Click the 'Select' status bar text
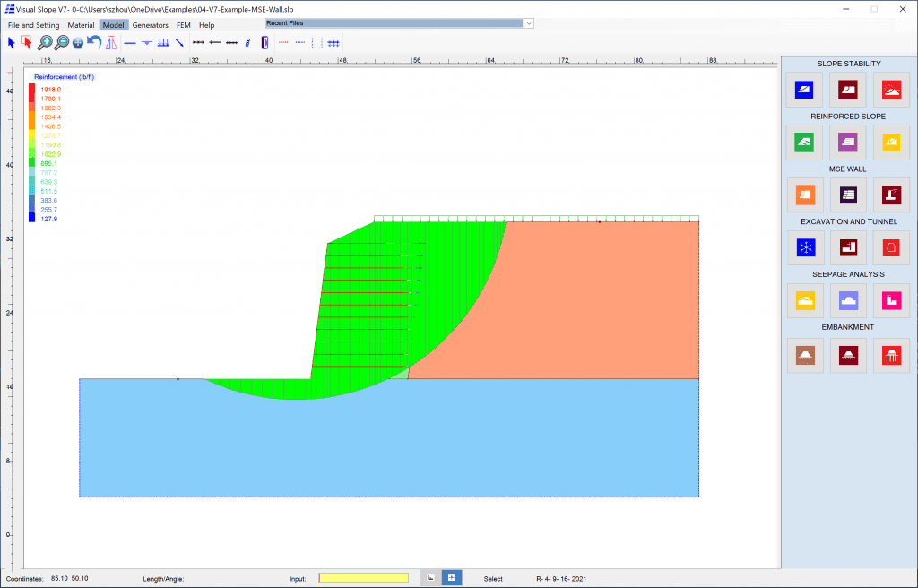The image size is (918, 588). (x=493, y=579)
